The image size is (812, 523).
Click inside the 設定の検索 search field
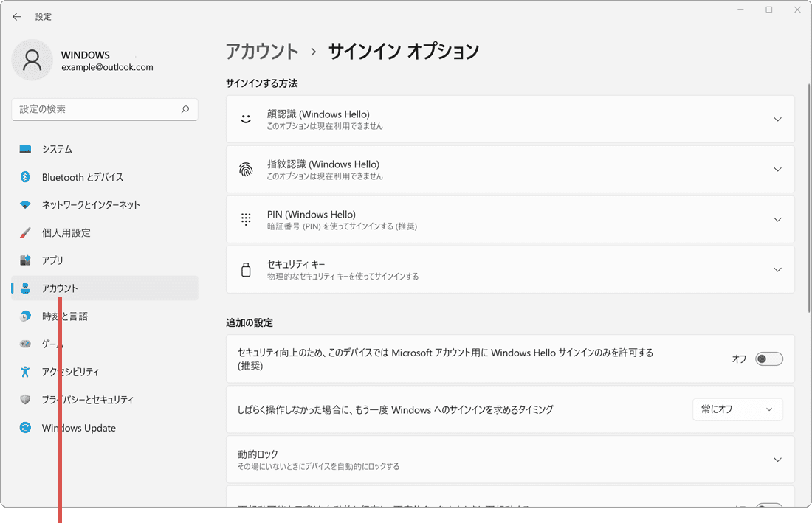103,109
